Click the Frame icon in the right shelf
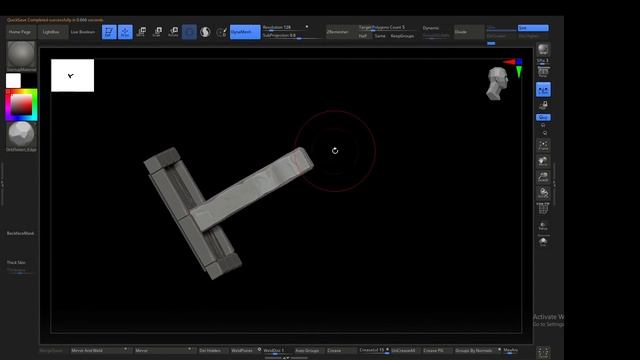 pos(543,145)
